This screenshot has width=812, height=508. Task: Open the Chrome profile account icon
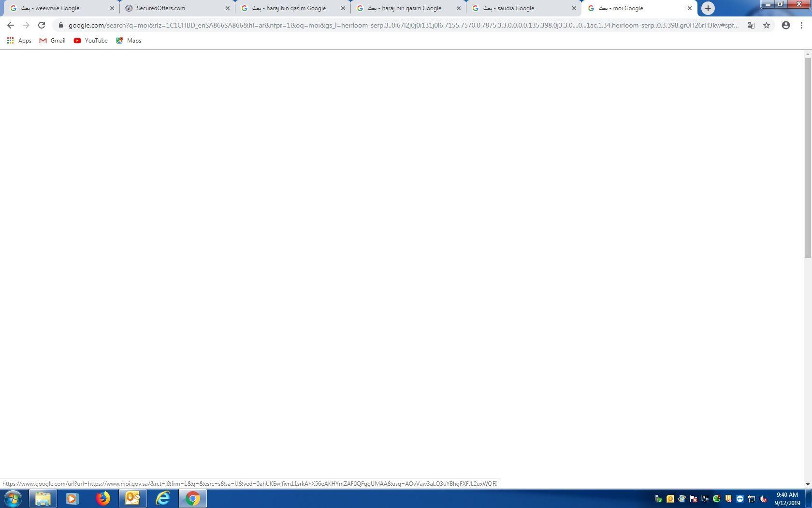point(786,25)
